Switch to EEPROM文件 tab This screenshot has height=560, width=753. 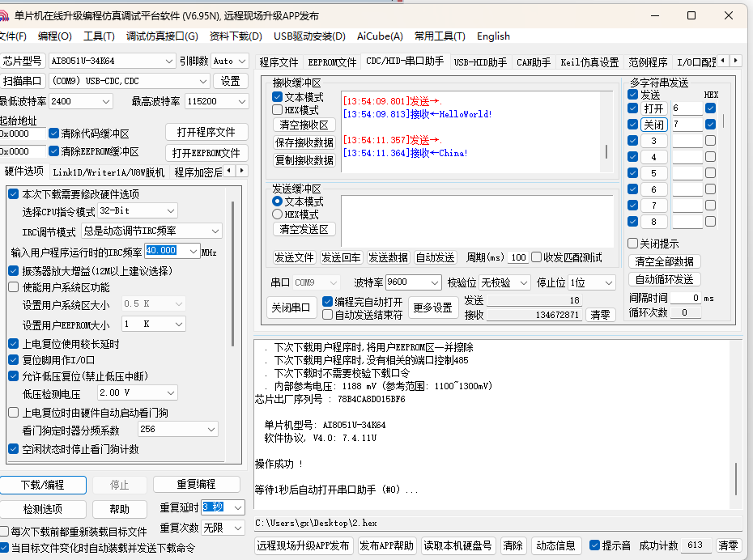pos(332,62)
